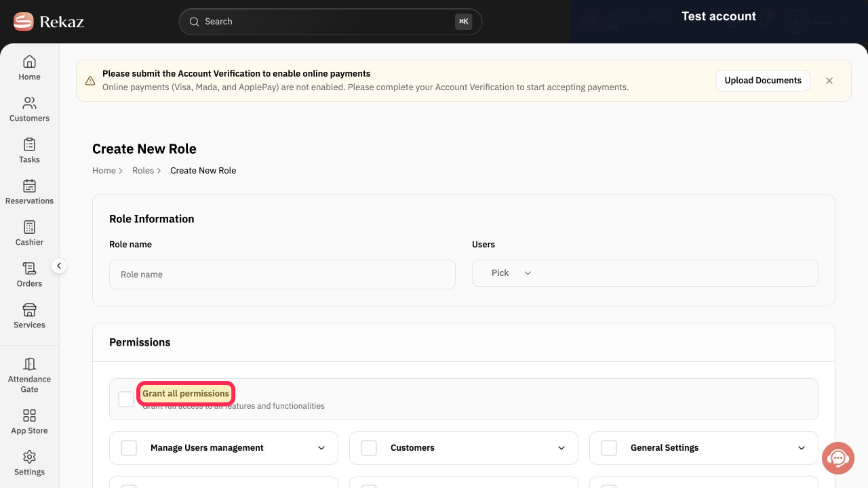Open the support chat bubble icon
Viewport: 868px width, 488px height.
click(x=838, y=458)
